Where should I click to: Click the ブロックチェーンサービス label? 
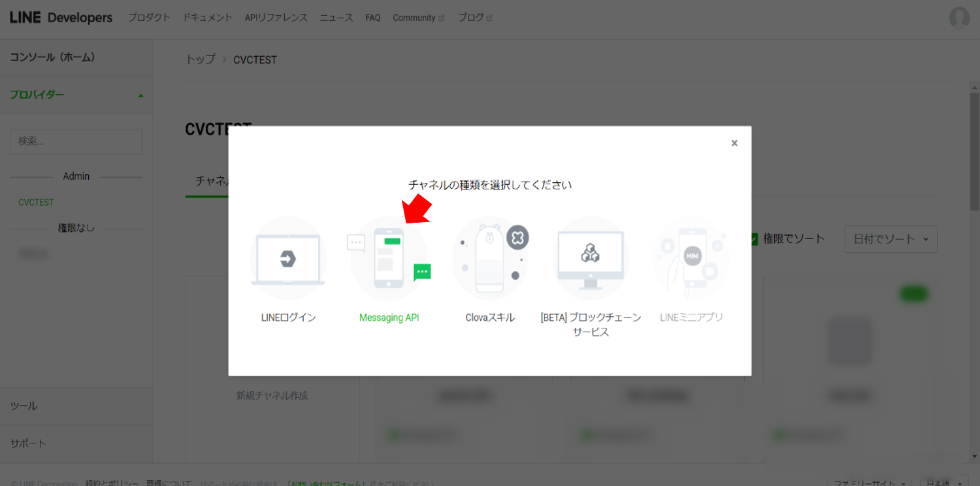tap(591, 325)
